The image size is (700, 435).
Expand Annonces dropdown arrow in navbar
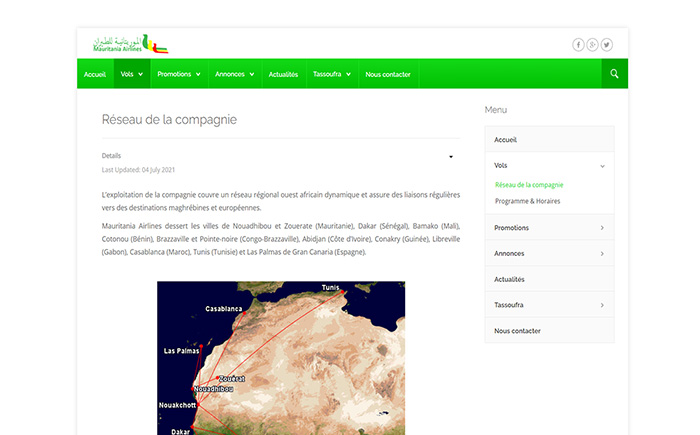click(252, 75)
